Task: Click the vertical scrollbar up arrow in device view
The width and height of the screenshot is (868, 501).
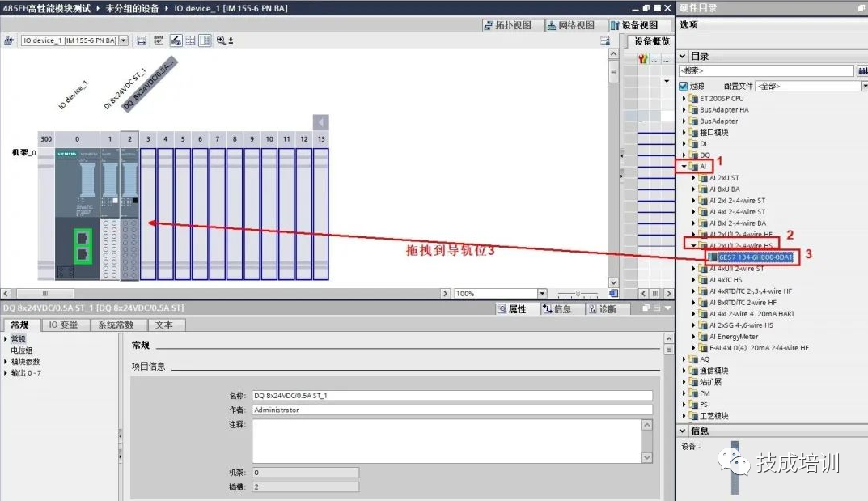Action: tap(613, 53)
